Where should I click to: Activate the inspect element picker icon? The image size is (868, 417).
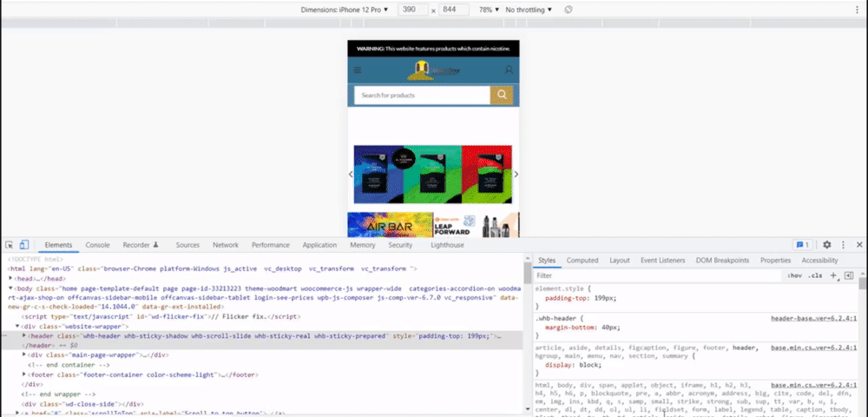click(x=10, y=245)
